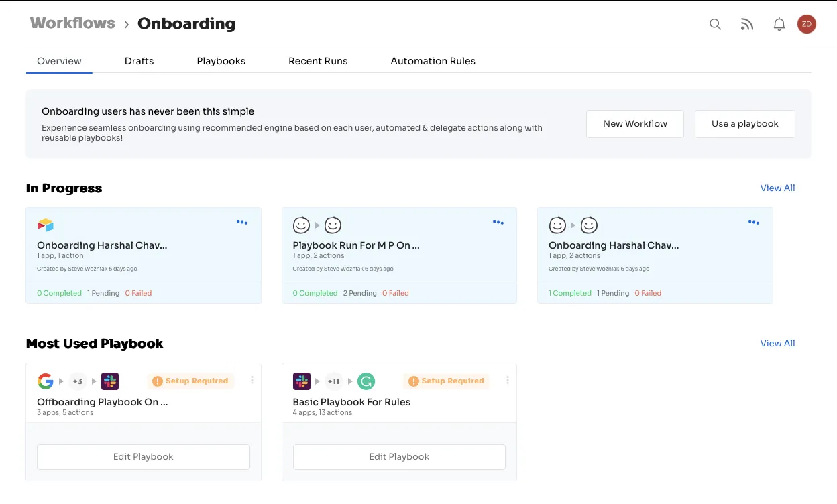837x504 pixels.
Task: Click first smiley icon on 1 Completed Onboarding card
Action: [557, 225]
